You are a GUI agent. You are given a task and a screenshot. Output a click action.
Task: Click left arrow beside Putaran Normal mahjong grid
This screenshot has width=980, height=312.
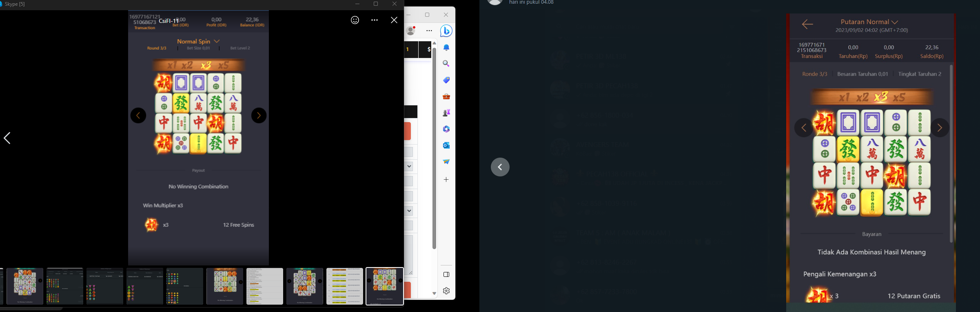tap(804, 128)
